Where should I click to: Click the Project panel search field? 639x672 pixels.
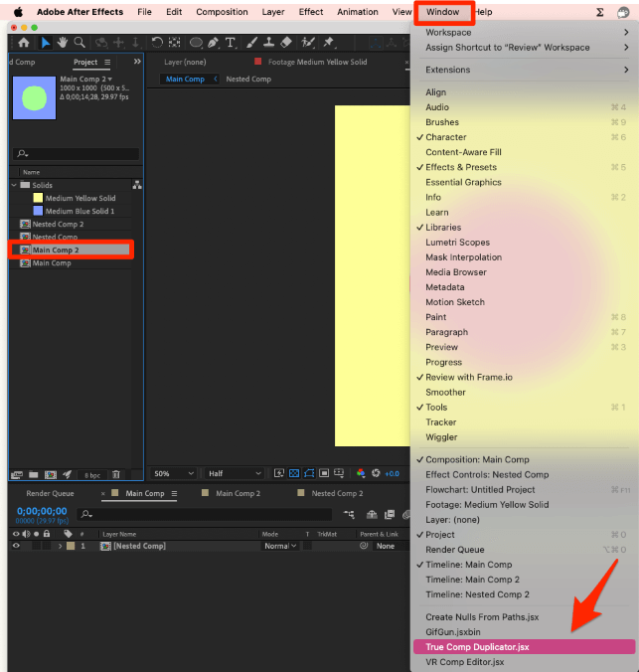(77, 153)
